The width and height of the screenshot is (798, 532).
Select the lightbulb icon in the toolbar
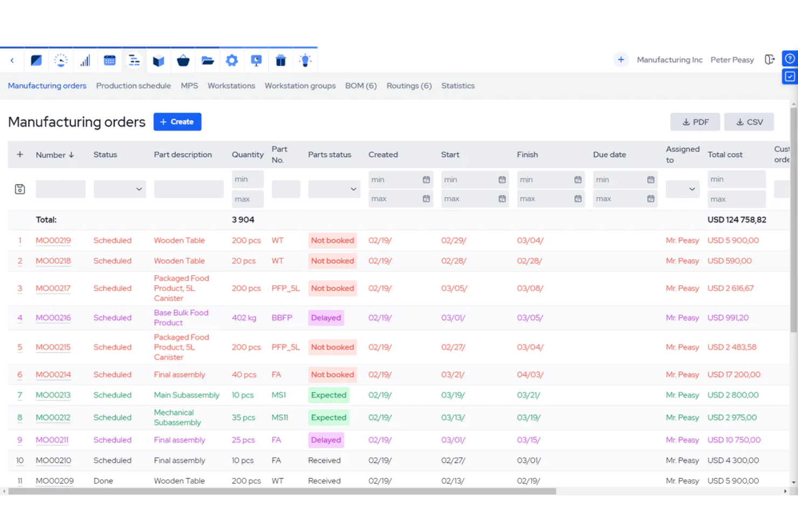[305, 60]
